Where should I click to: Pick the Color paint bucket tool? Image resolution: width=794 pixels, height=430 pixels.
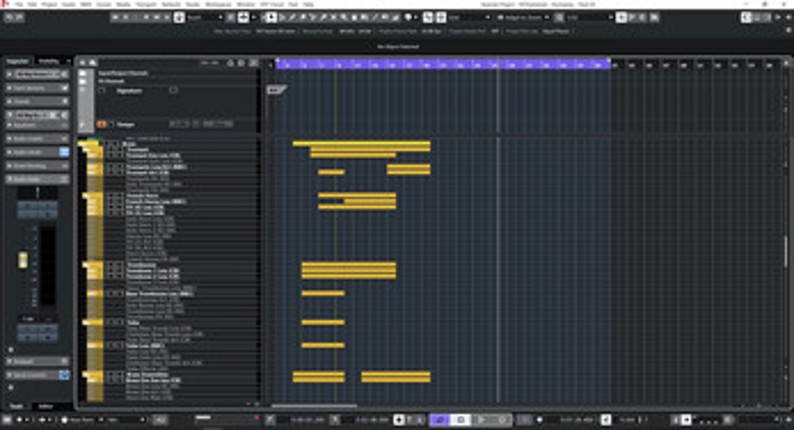click(408, 17)
